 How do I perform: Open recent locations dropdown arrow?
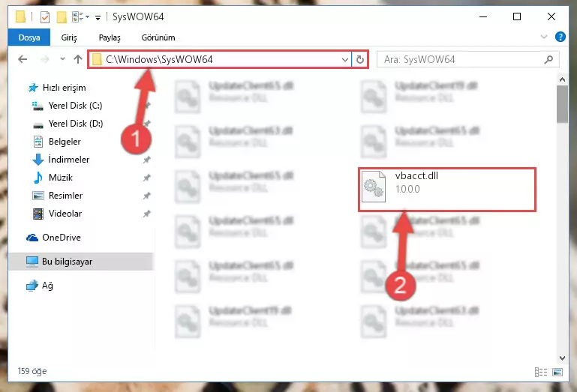[62, 58]
